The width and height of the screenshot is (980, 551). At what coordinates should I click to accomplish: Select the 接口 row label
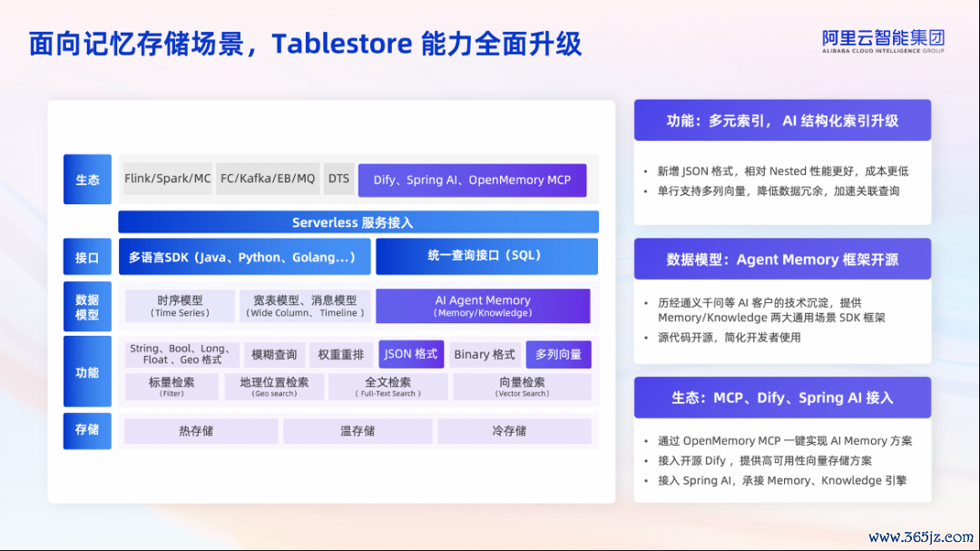pyautogui.click(x=87, y=257)
